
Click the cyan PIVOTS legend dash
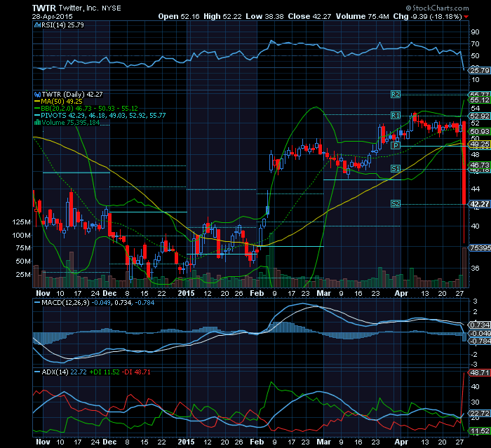click(37, 116)
